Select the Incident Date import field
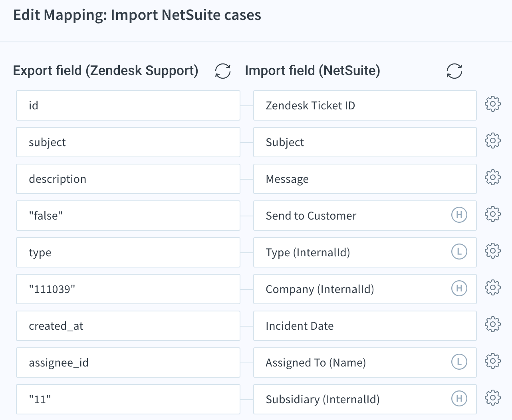 tap(365, 326)
